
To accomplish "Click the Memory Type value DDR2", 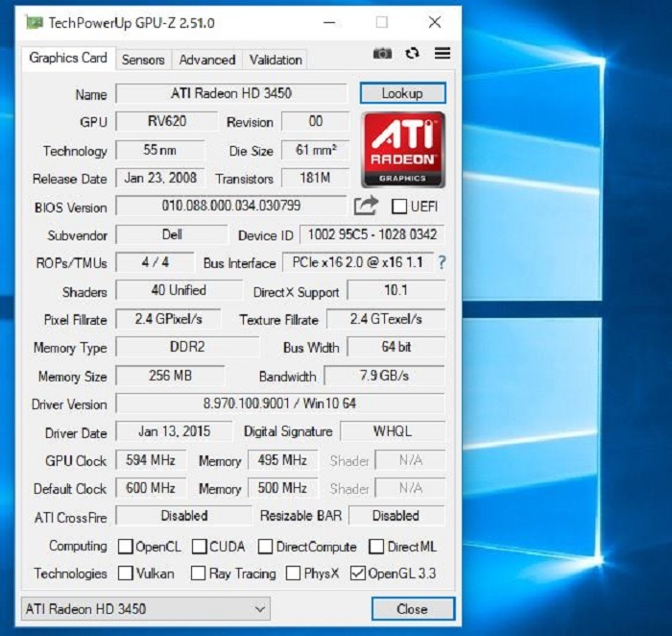I will click(x=187, y=347).
